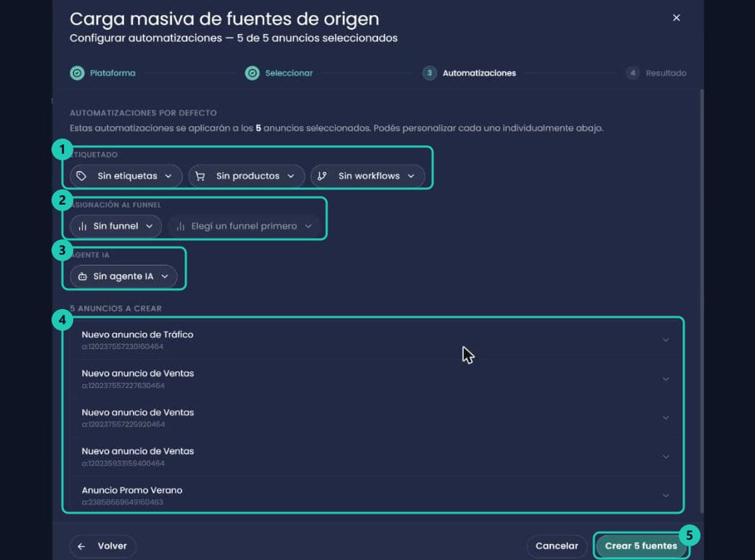Viewport: 755px width, 560px height.
Task: Click the robot icon in Sin agente IA
Action: tap(82, 276)
